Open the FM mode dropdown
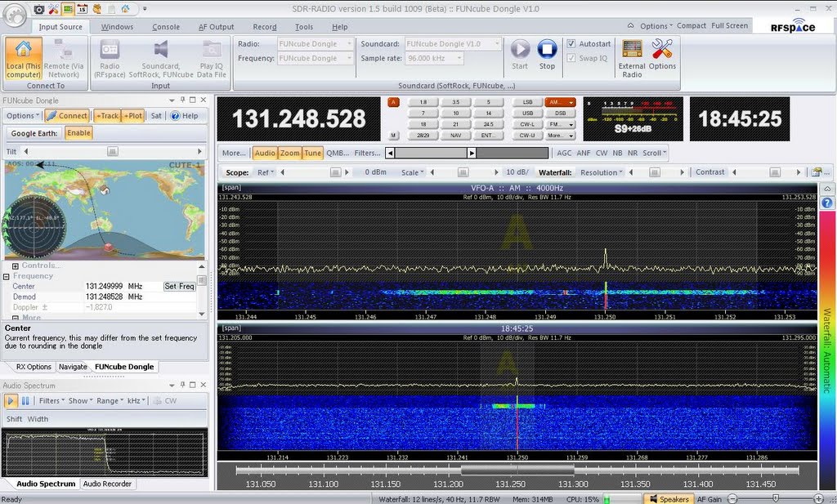 (x=560, y=124)
